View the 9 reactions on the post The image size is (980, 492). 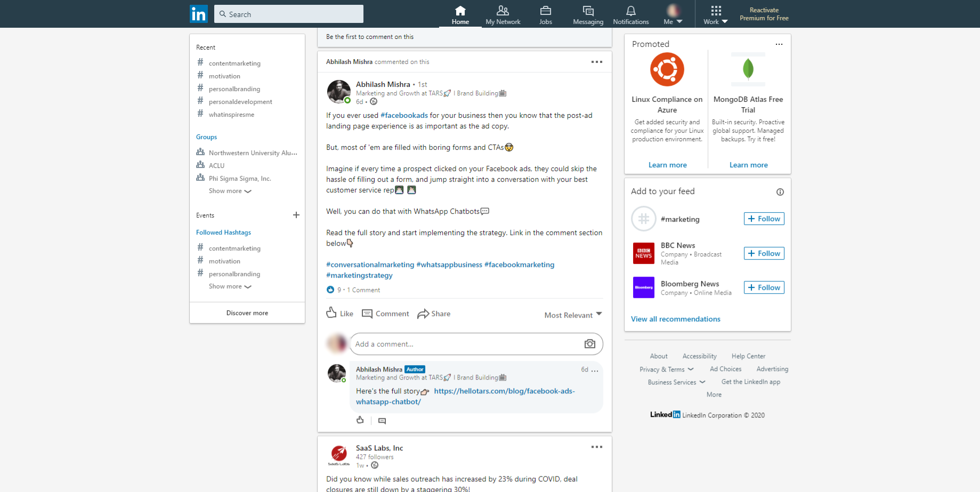[334, 290]
